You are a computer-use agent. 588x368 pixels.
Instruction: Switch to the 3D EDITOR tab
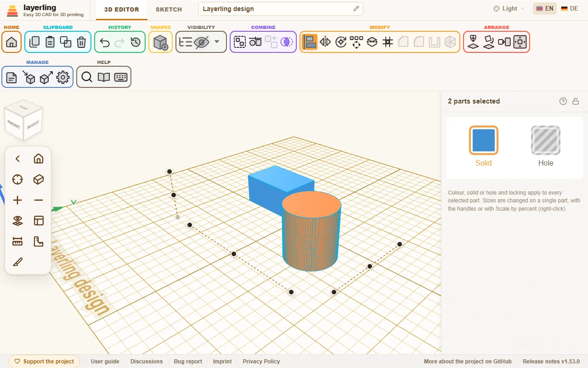pos(121,9)
